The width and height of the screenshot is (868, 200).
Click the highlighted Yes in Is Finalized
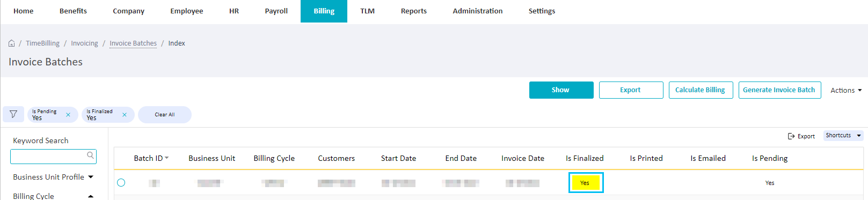tap(585, 183)
